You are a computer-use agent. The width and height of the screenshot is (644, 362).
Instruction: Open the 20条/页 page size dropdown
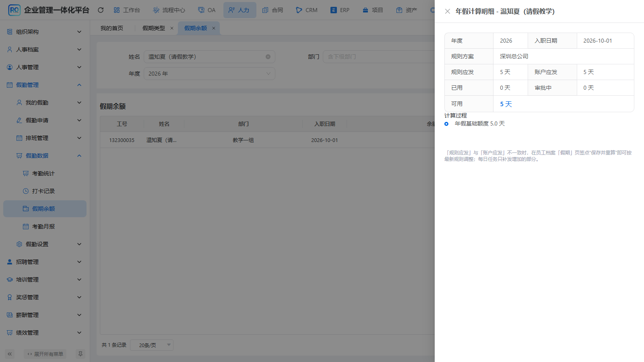coord(152,345)
